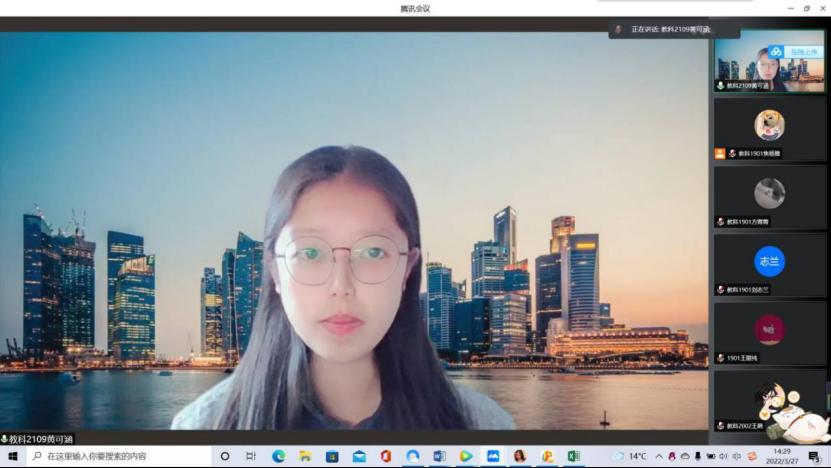Select the 教科2109黄可涵 video thumbnail
The width and height of the screenshot is (831, 468).
[x=769, y=62]
